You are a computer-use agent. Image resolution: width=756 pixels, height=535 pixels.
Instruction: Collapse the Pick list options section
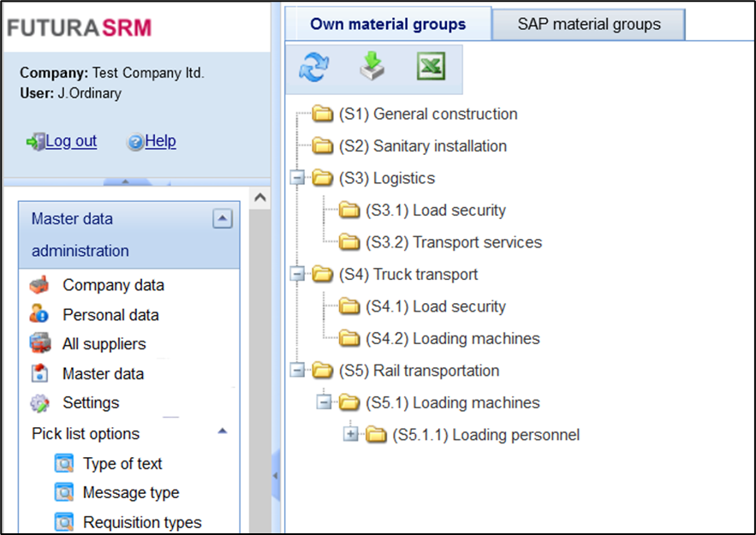223,432
